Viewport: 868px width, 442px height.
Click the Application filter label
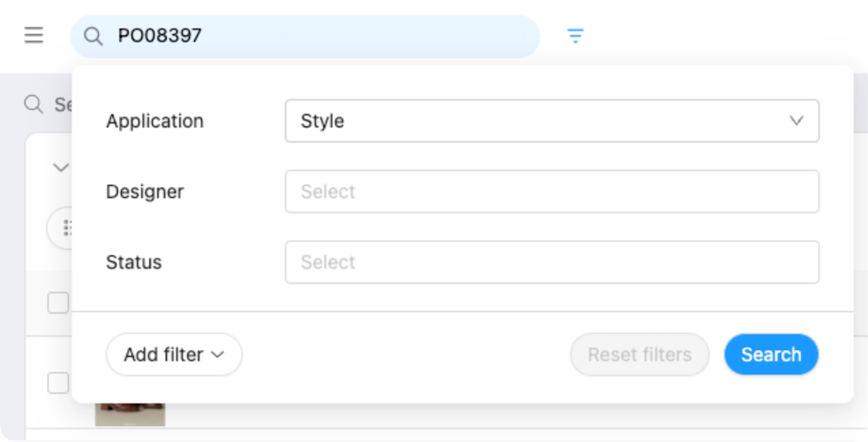[x=155, y=121]
